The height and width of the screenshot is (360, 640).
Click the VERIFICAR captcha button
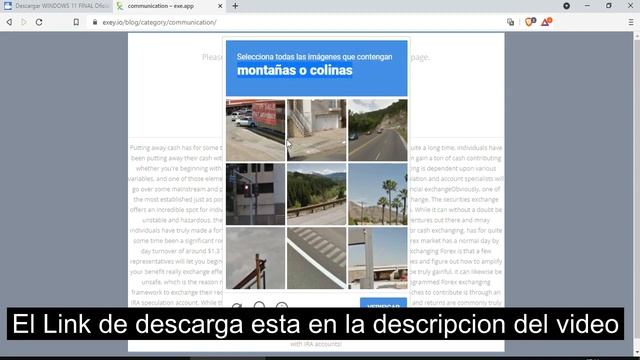point(383,303)
